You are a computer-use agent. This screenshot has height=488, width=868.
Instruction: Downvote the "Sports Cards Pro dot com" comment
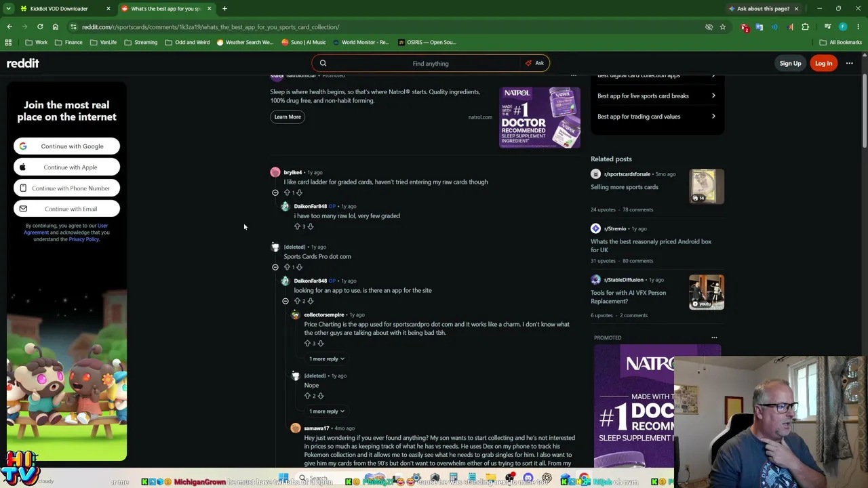coord(299,267)
